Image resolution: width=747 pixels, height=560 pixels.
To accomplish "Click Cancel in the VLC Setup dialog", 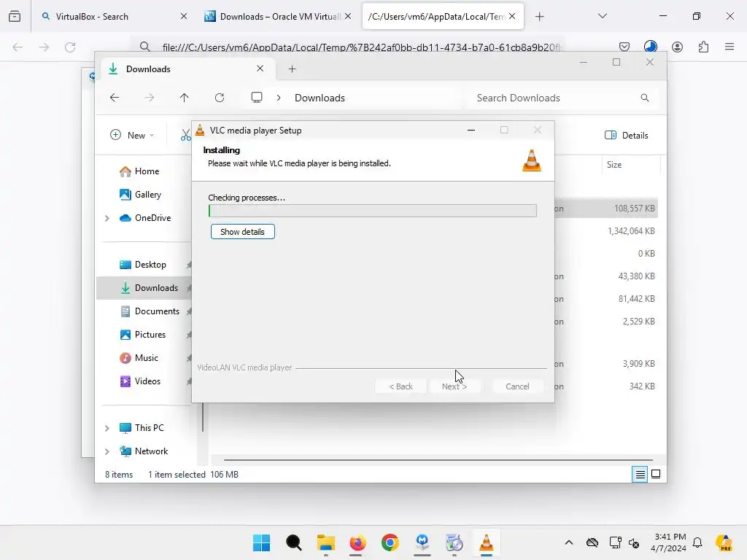I will point(517,386).
